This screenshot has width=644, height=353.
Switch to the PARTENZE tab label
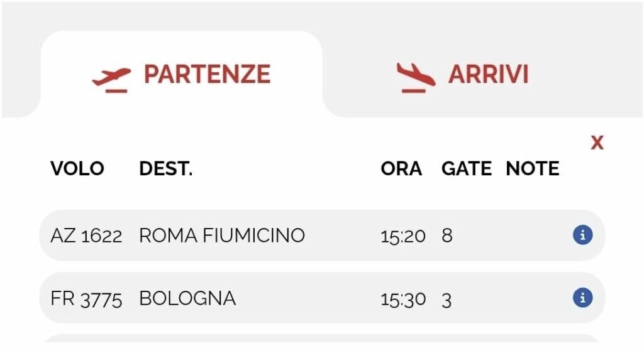coord(207,74)
